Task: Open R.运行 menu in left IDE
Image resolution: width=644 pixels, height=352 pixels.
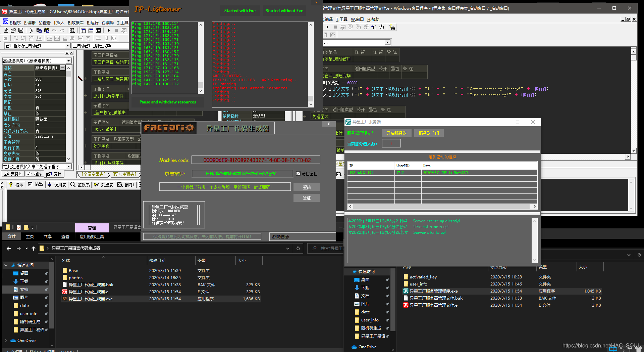Action: (x=93, y=23)
